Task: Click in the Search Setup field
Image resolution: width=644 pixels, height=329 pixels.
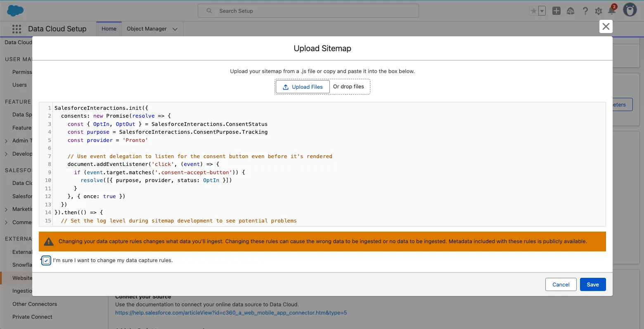Action: tap(308, 11)
